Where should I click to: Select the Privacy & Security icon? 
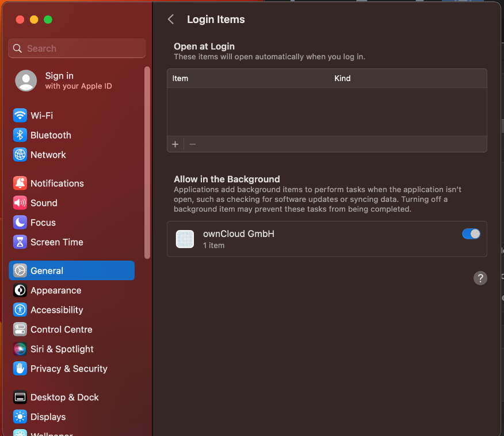click(x=20, y=369)
